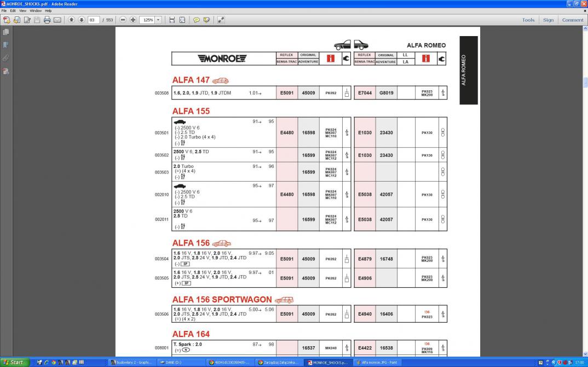Open the Comment pane
The height and width of the screenshot is (367, 588).
point(572,20)
